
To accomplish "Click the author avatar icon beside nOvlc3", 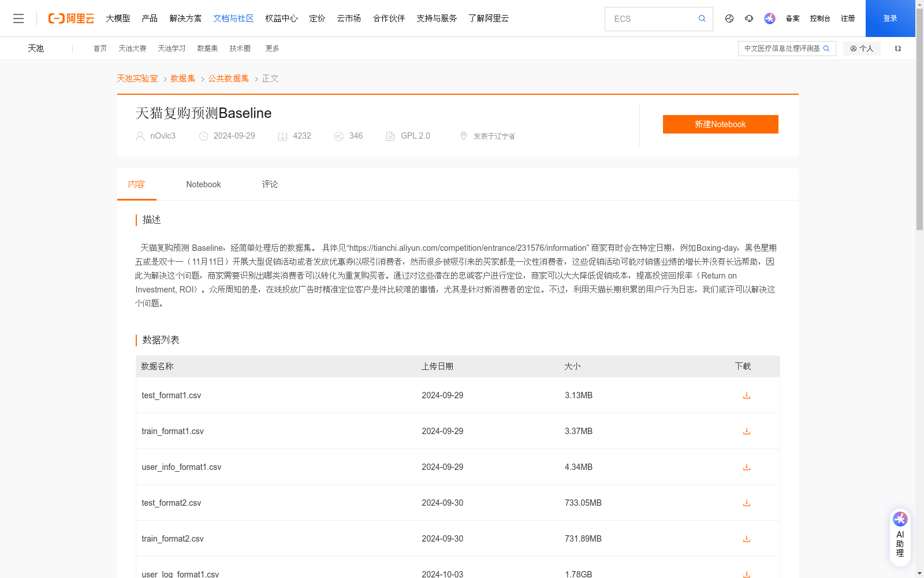I will tap(140, 136).
